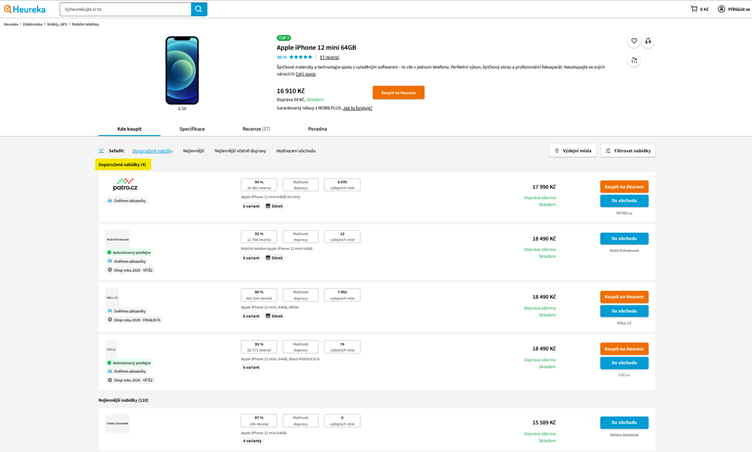Click Koupit na Heurece in Patro.cz offer

624,187
